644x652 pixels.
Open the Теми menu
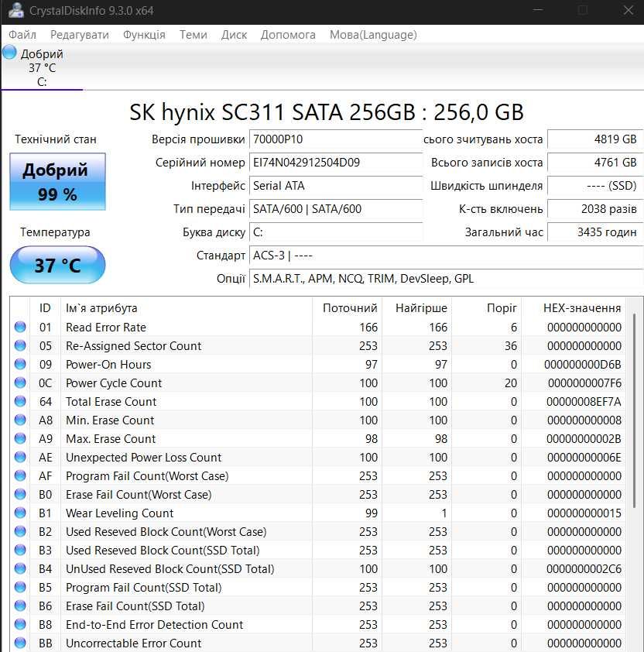click(x=194, y=35)
